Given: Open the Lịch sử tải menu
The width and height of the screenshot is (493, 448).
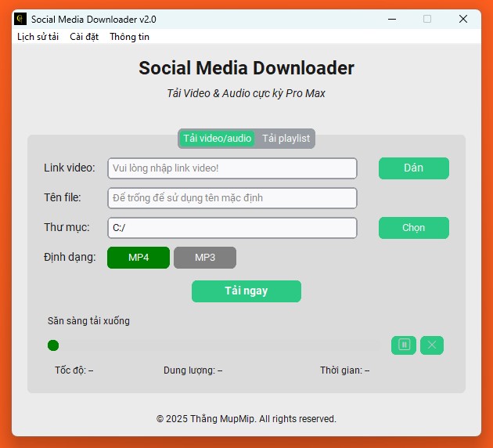Looking at the screenshot, I should click(x=38, y=37).
